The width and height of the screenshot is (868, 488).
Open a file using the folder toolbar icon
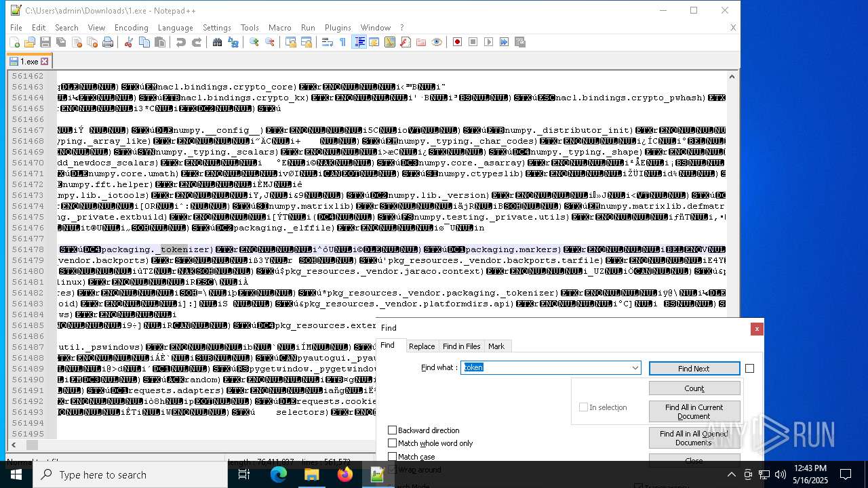point(30,42)
